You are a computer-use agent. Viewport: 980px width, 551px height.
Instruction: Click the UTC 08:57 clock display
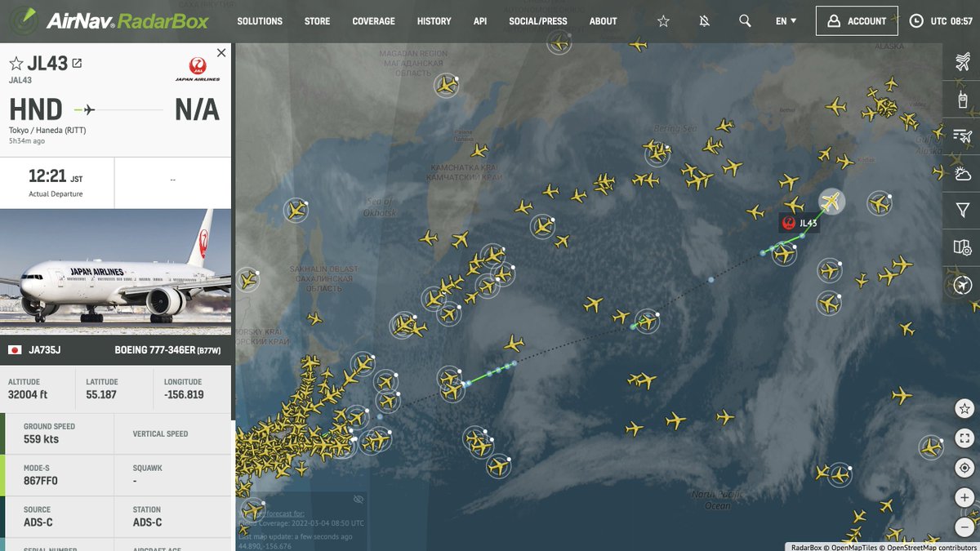(x=942, y=21)
